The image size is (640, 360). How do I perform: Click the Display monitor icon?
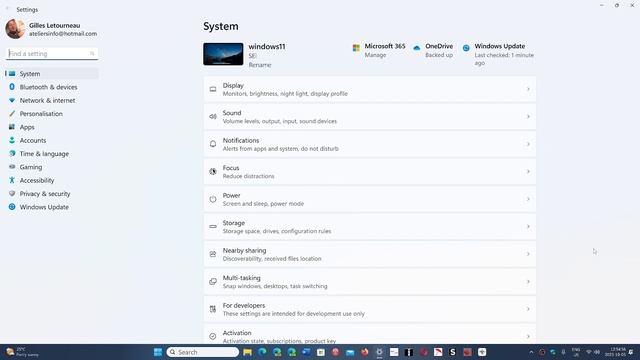tap(213, 89)
